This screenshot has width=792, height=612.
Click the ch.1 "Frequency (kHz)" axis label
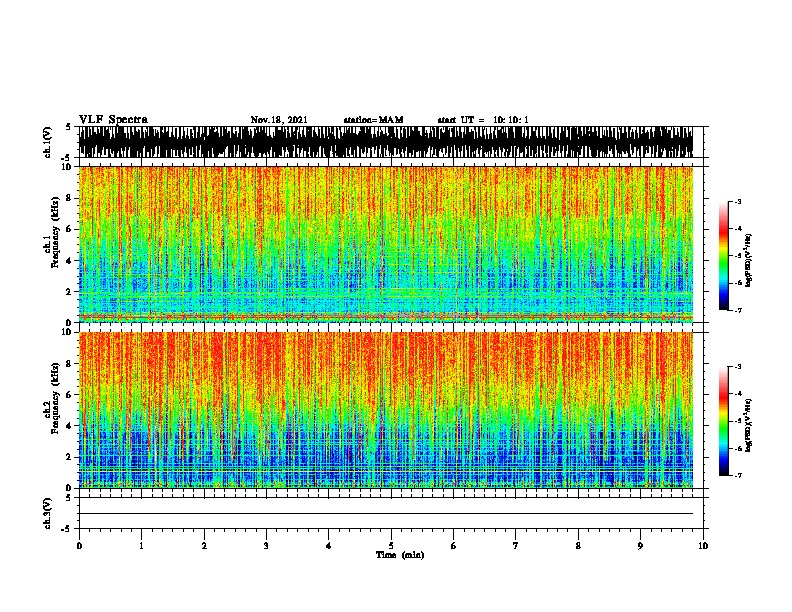[x=55, y=233]
